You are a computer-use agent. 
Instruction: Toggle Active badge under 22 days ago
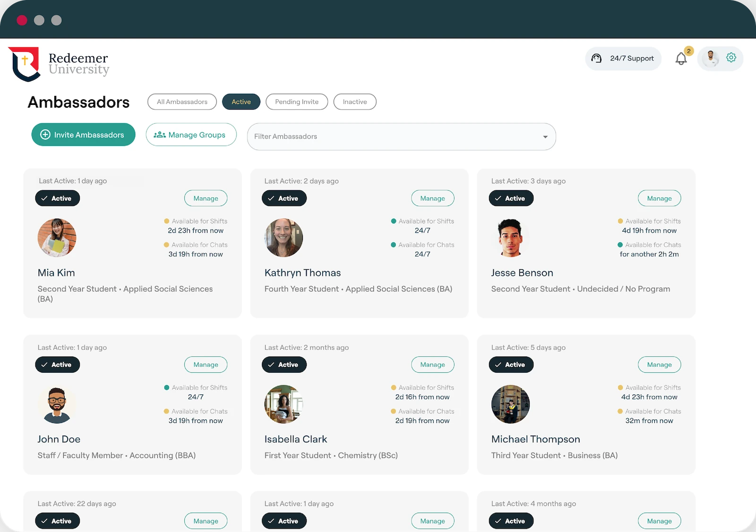click(58, 521)
